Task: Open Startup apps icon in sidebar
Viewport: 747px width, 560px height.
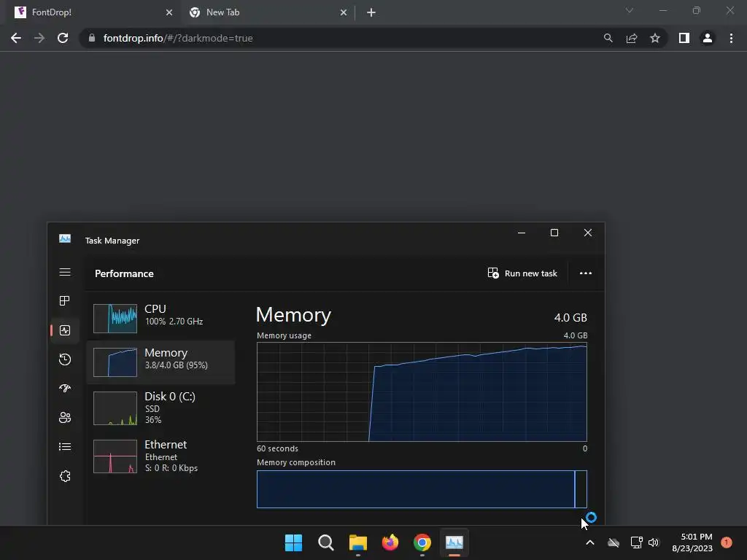Action: pos(65,388)
